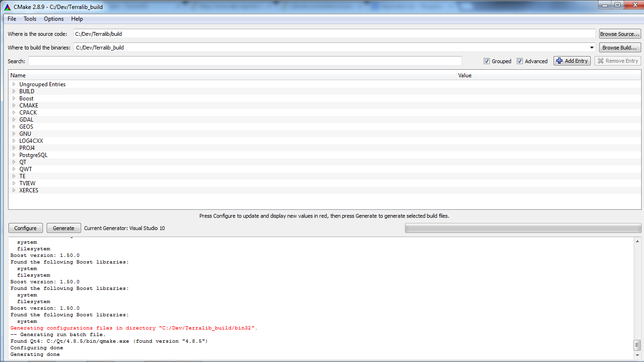644x362 pixels.
Task: Open the File menu
Action: coord(12,19)
